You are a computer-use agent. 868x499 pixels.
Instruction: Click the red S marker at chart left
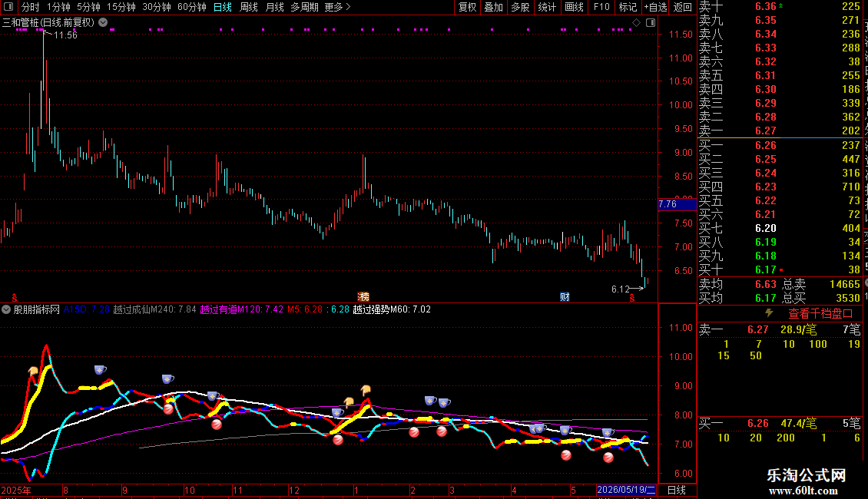point(15,298)
